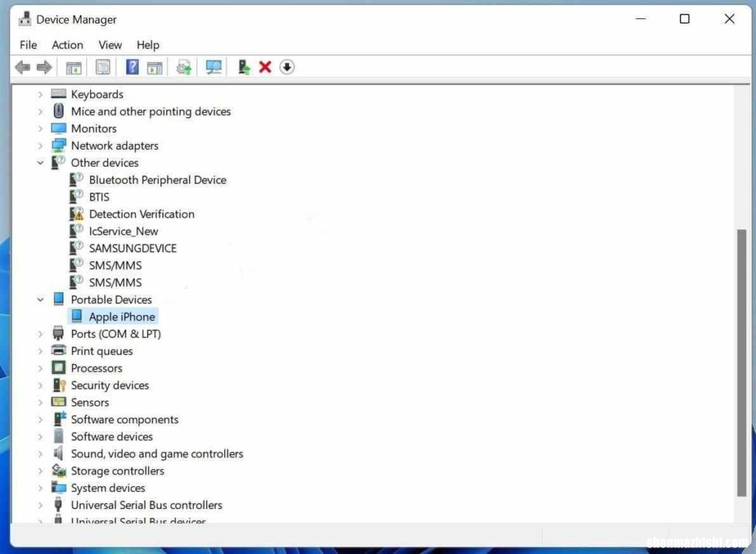Image resolution: width=756 pixels, height=554 pixels.
Task: Collapse the Portable Devices category
Action: pos(41,299)
